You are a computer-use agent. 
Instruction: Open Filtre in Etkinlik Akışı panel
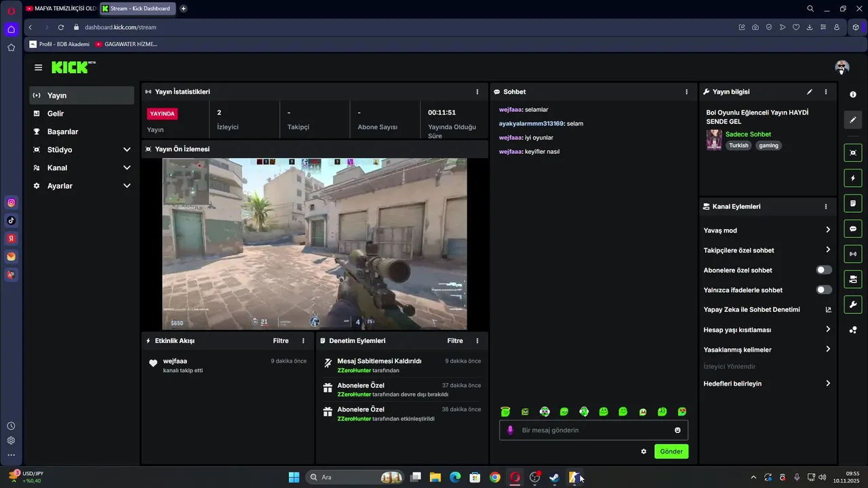pos(281,341)
